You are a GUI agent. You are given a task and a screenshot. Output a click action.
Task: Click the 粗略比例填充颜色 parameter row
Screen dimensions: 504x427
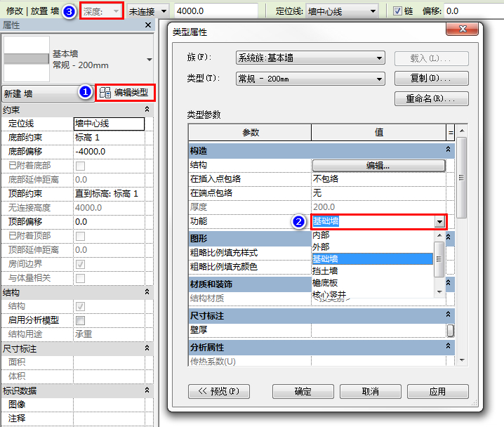coord(250,267)
